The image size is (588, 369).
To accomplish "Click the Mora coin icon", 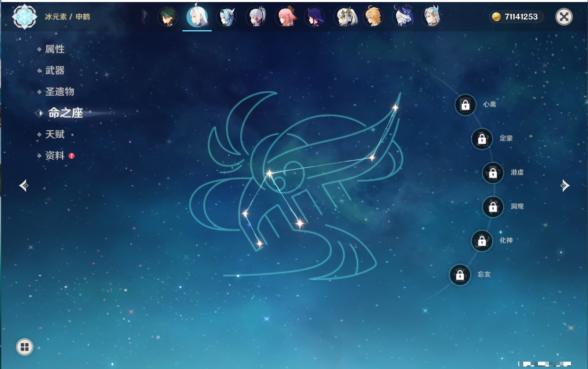I will (496, 17).
